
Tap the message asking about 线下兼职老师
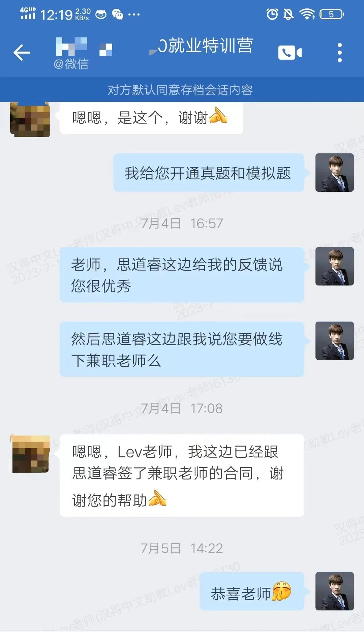tap(182, 349)
